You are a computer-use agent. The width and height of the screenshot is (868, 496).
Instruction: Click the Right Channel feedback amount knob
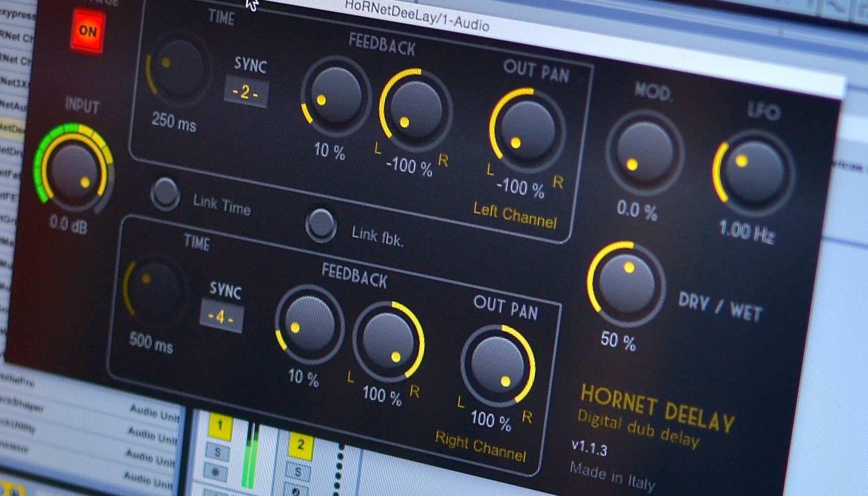tap(310, 324)
